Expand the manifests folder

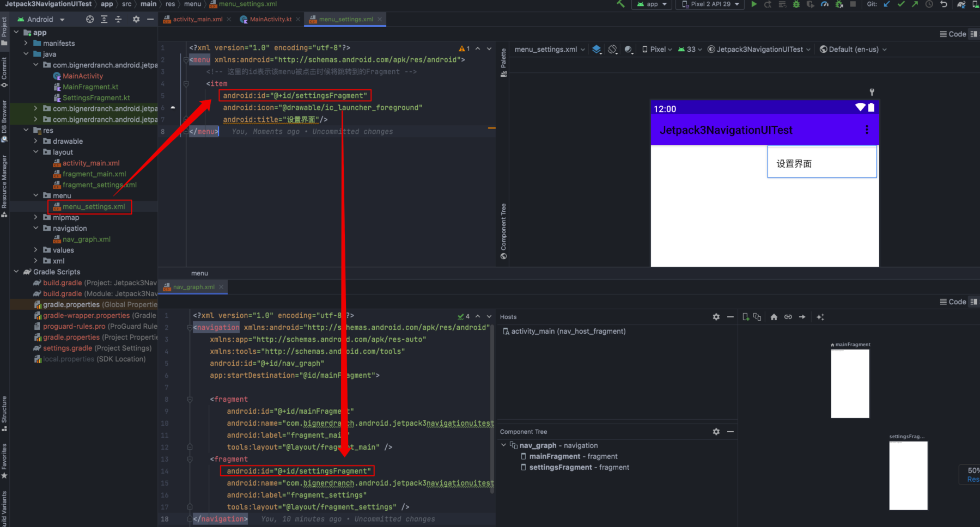point(26,44)
